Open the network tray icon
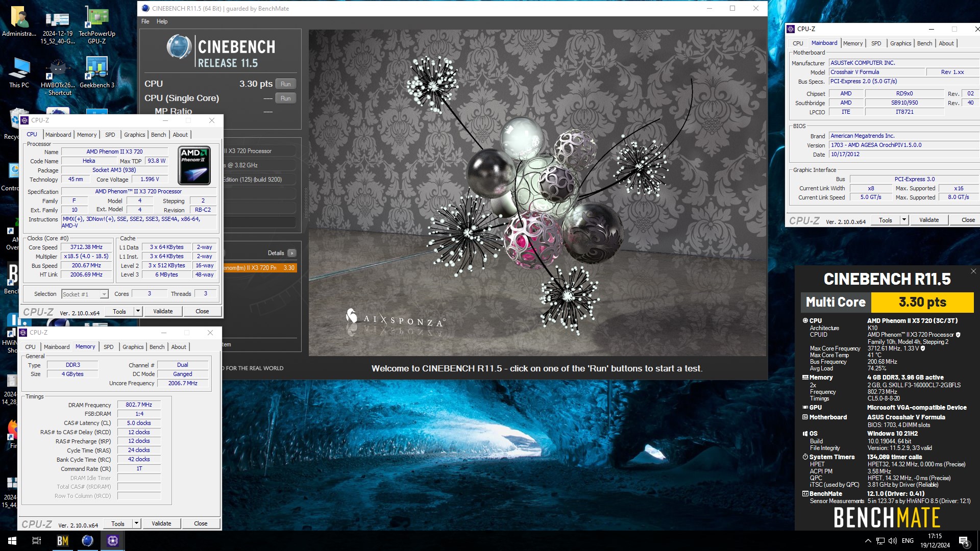Screen dimensions: 980x551 pos(880,541)
